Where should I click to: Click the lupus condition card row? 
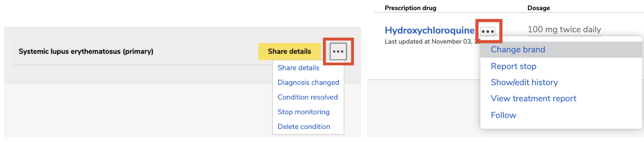point(184,51)
